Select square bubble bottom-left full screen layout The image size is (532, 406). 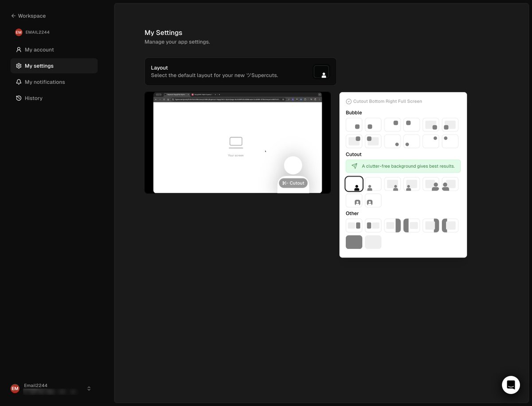point(373,125)
